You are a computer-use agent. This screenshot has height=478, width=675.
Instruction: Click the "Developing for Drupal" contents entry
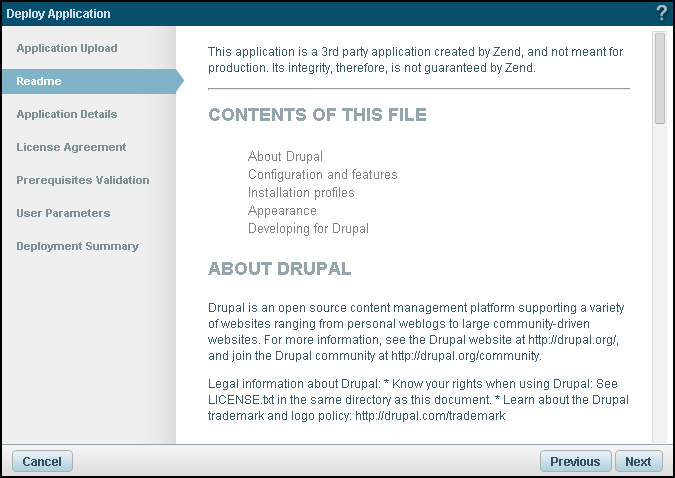(x=308, y=228)
